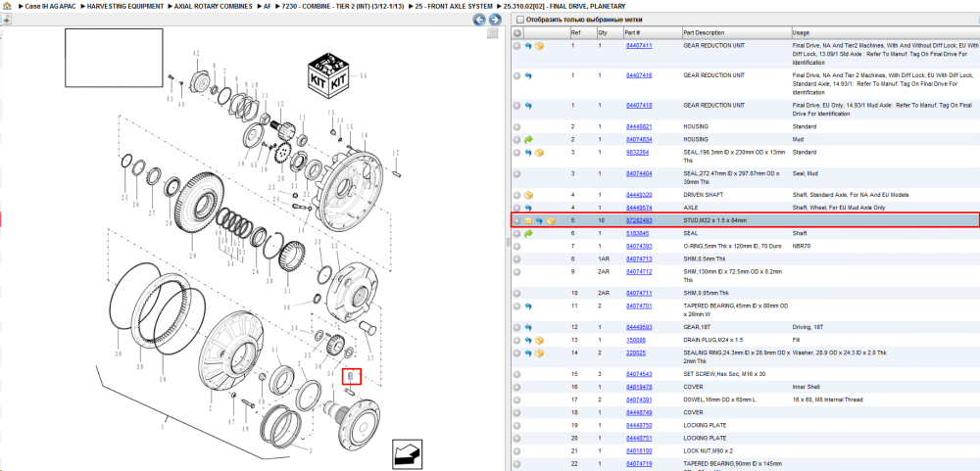The height and width of the screenshot is (471, 980).
Task: Click blue replacement arrow for part 84407411
Action: [x=528, y=46]
